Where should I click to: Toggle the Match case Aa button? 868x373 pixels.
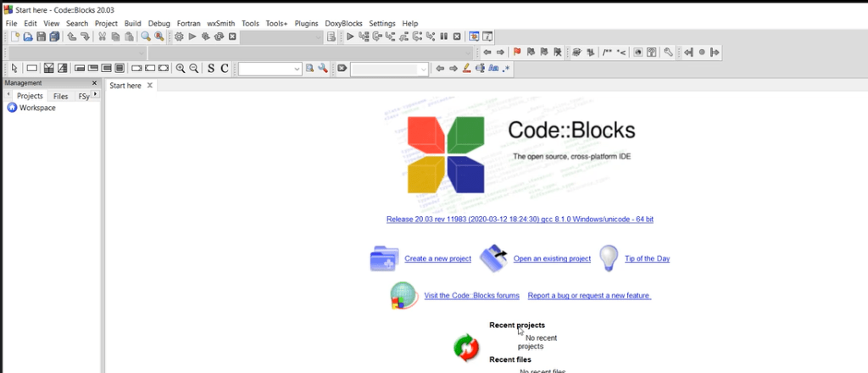pos(493,68)
